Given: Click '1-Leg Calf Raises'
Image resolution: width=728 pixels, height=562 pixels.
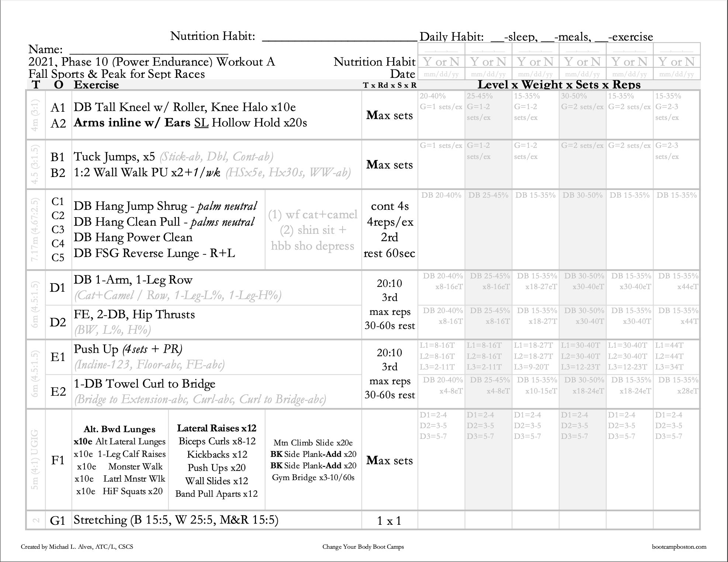Looking at the screenshot, I should point(132,454).
